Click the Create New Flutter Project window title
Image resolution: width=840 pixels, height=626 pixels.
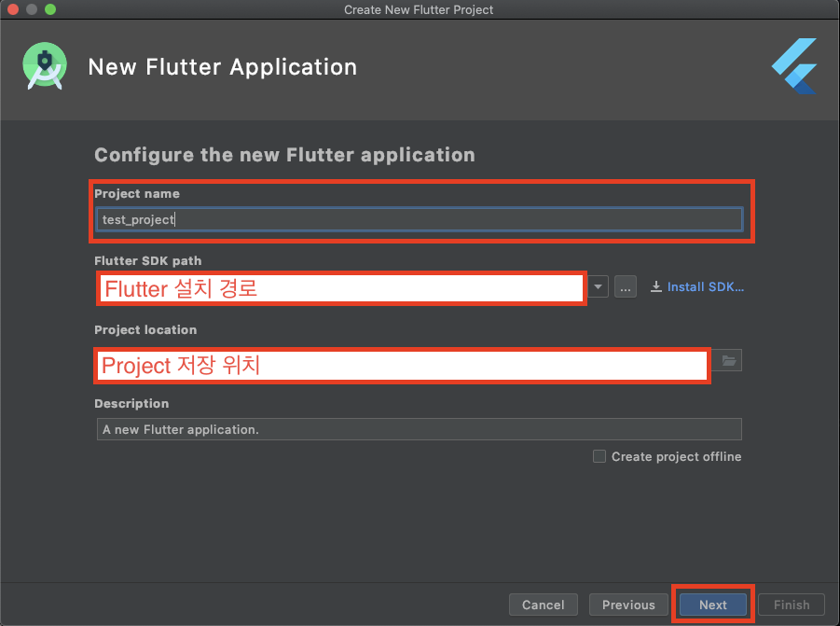point(419,9)
